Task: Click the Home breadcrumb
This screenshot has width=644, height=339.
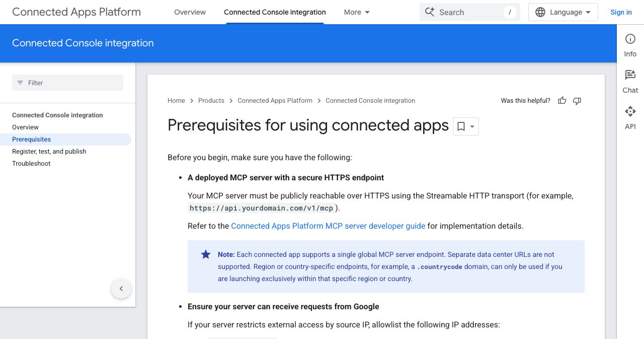Action: click(x=176, y=101)
